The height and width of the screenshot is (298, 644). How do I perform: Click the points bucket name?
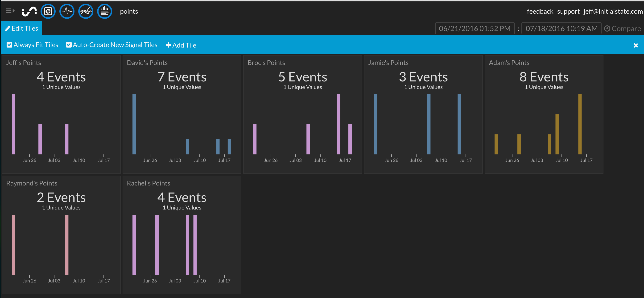129,12
